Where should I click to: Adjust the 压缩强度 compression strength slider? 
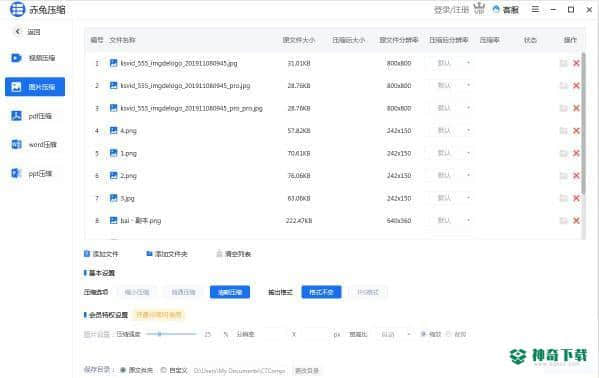[x=171, y=334]
